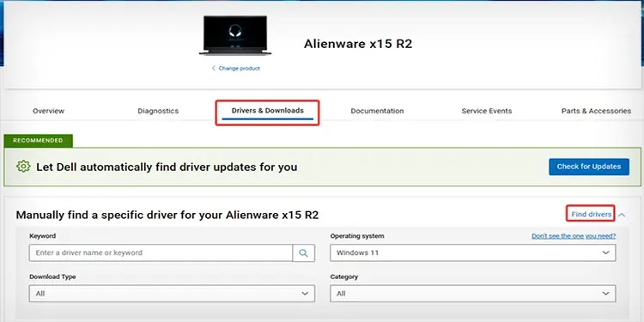Click the Check for Updates button
The height and width of the screenshot is (322, 644).
(589, 167)
